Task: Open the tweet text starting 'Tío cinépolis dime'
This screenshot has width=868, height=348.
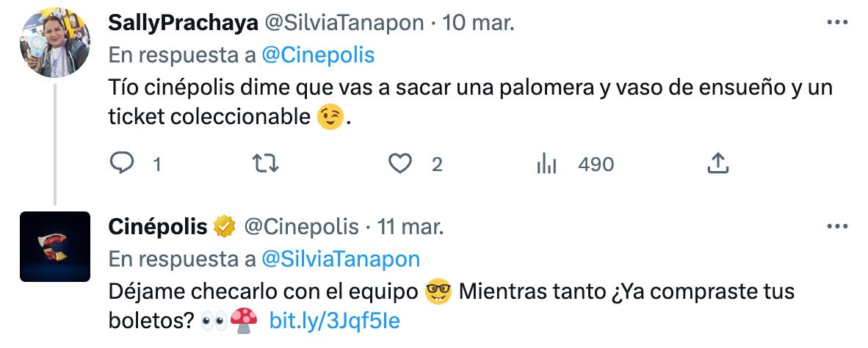Action: coord(471,102)
